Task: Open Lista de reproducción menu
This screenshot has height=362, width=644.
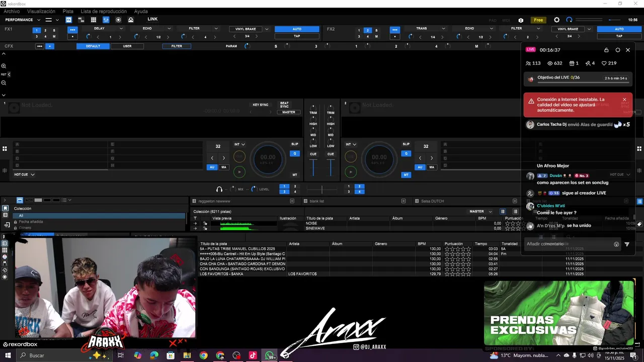Action: [x=104, y=11]
